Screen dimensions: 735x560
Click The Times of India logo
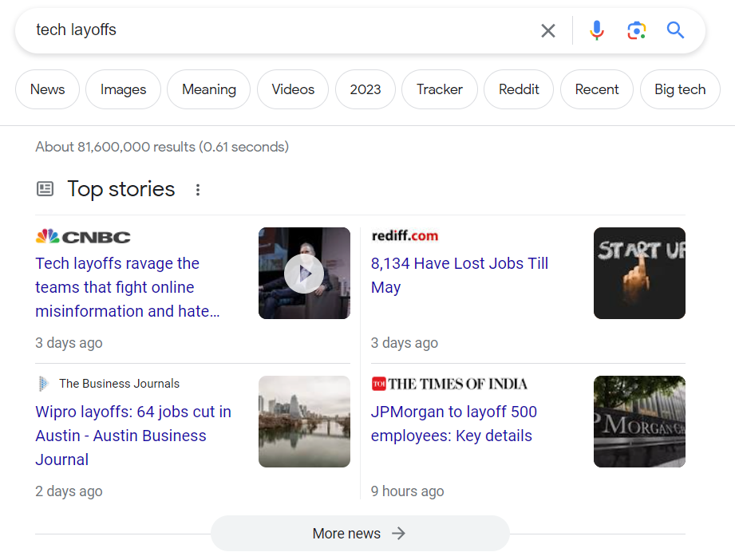pyautogui.click(x=449, y=384)
